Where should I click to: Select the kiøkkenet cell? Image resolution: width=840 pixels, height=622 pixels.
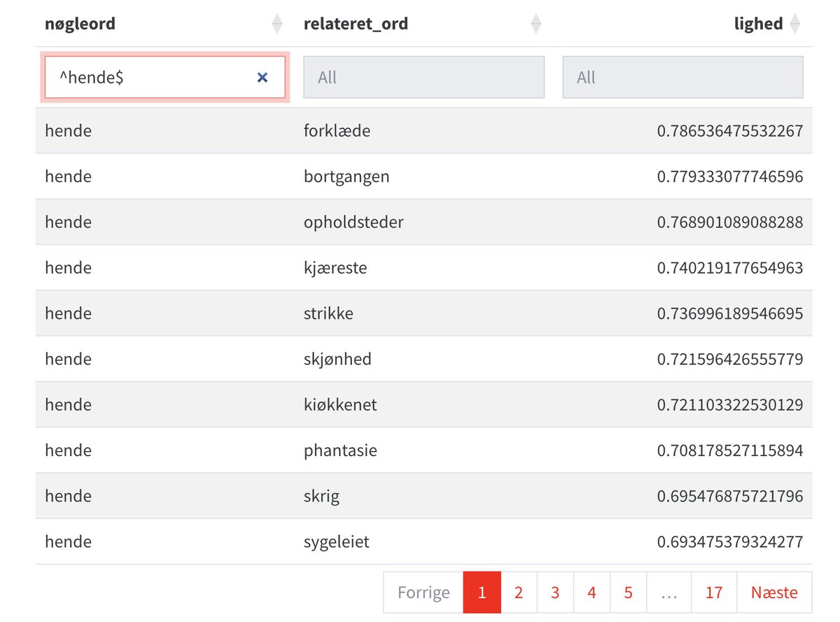coord(340,405)
